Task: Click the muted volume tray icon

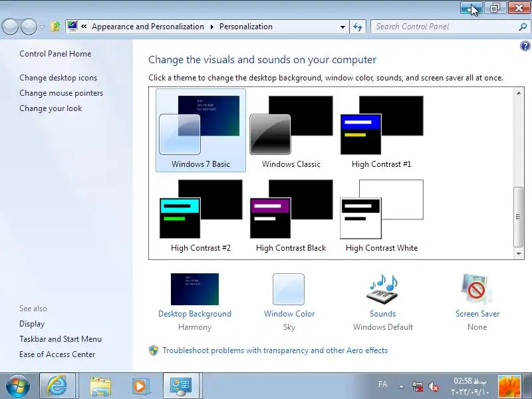Action: tap(434, 386)
